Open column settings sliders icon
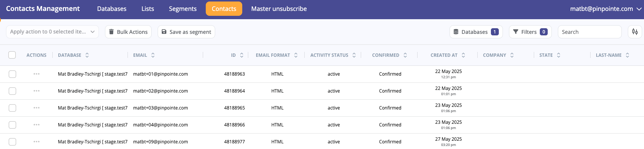Image resolution: width=644 pixels, height=149 pixels. click(x=635, y=32)
